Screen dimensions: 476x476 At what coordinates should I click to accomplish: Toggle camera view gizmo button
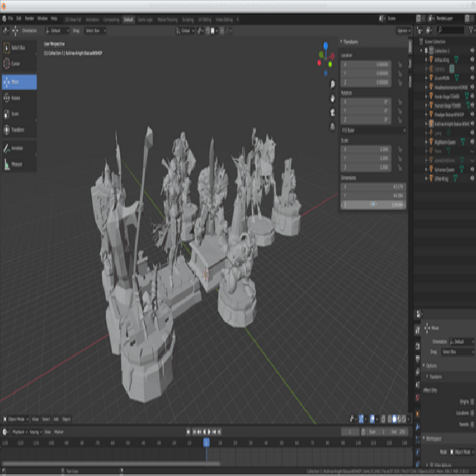point(332,112)
